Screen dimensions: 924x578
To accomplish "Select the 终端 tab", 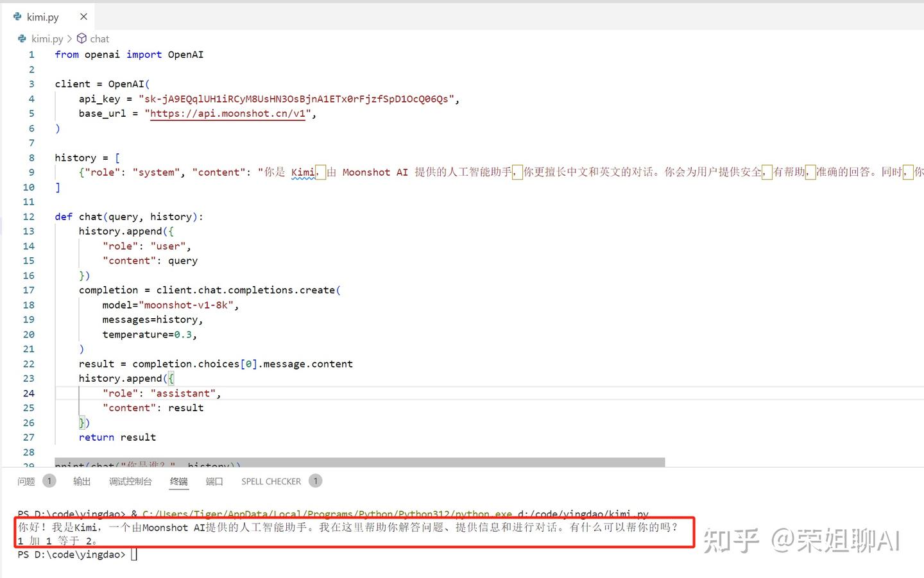I will point(178,480).
